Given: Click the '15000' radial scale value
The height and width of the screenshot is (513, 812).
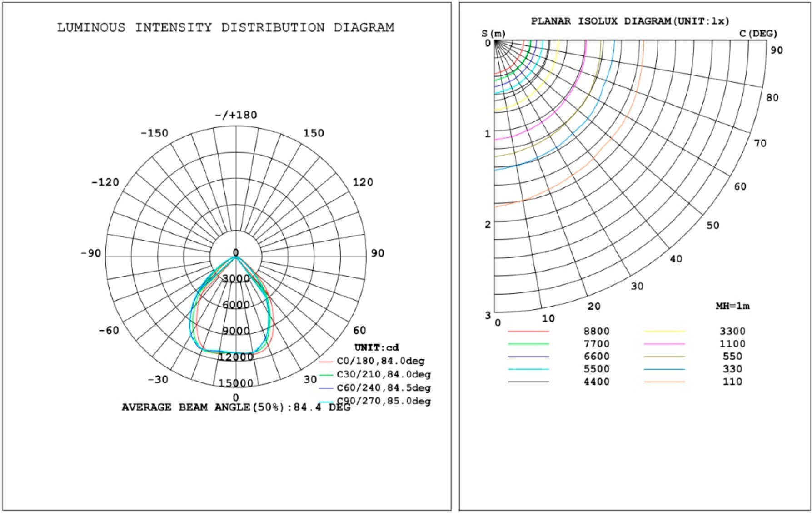Looking at the screenshot, I should [235, 383].
